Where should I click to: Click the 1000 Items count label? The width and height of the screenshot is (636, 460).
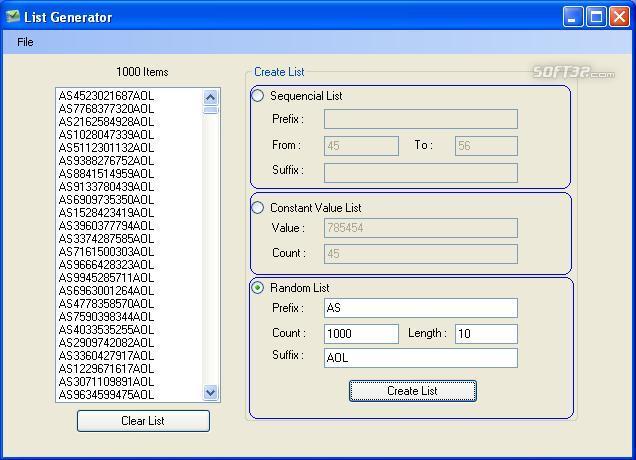click(x=142, y=72)
